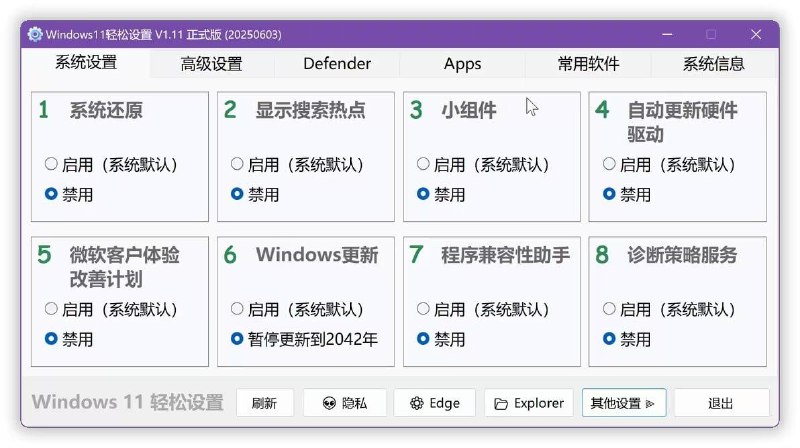Go to the Apps tab
800x448 pixels.
[462, 64]
